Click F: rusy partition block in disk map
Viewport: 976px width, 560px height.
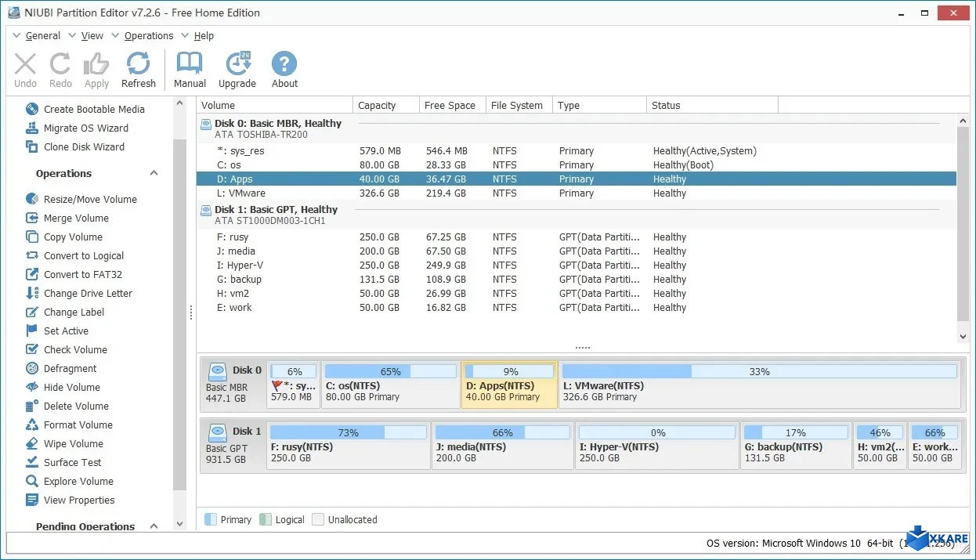pyautogui.click(x=349, y=445)
